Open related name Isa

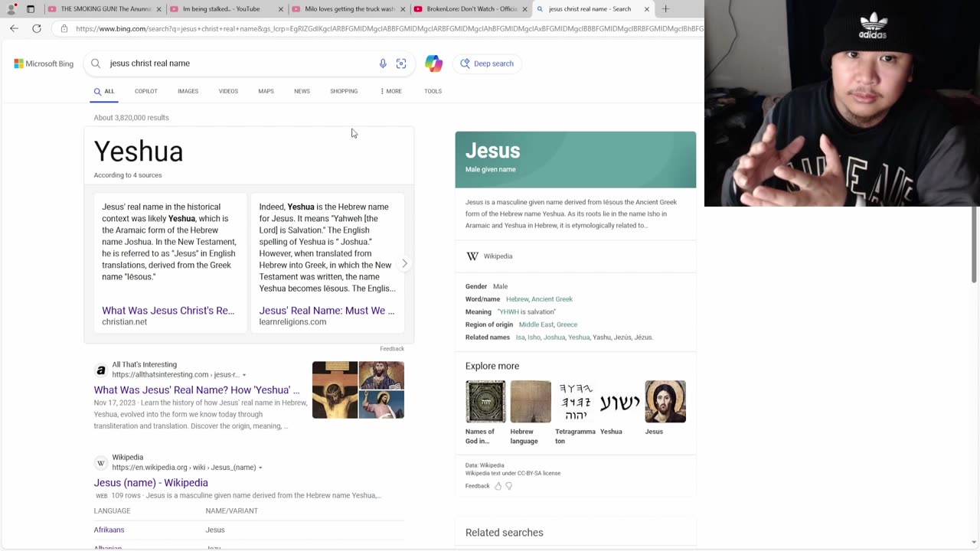pyautogui.click(x=520, y=337)
